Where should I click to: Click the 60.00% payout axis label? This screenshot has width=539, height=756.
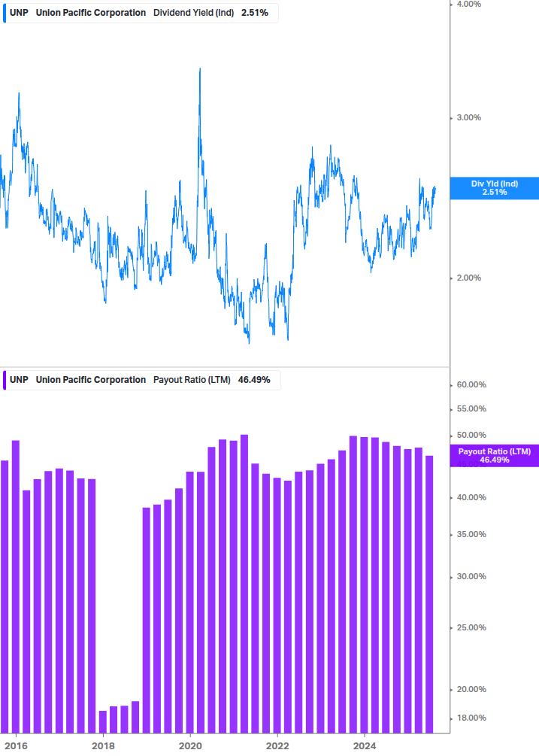(x=471, y=384)
